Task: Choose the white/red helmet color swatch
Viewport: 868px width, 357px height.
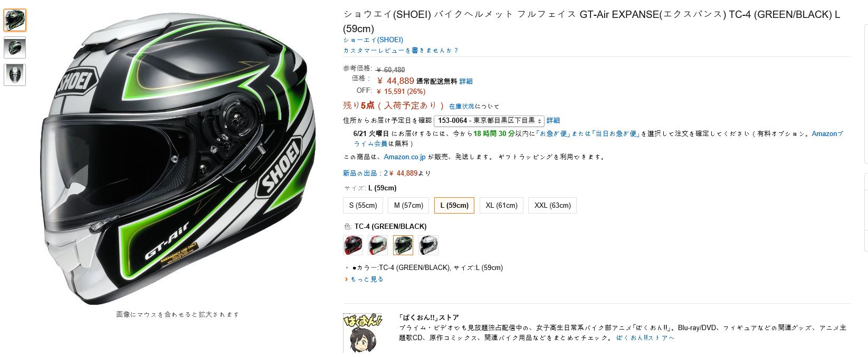Action: pyautogui.click(x=378, y=245)
